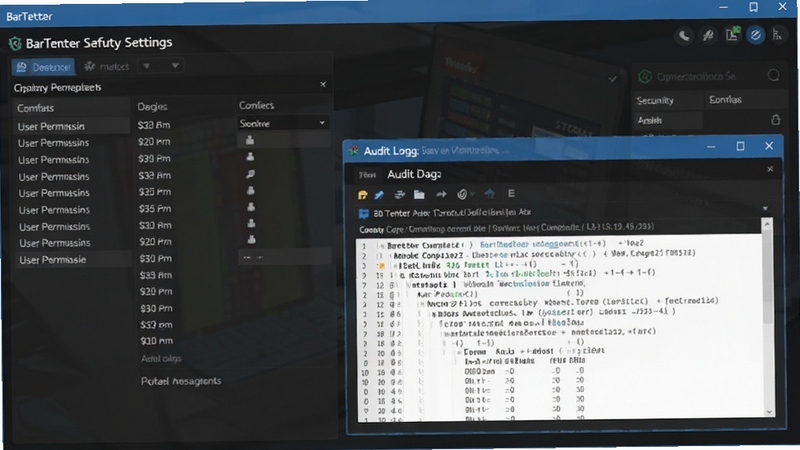The width and height of the screenshot is (800, 450).
Task: Click the Conflecs column header
Action: coord(256,105)
